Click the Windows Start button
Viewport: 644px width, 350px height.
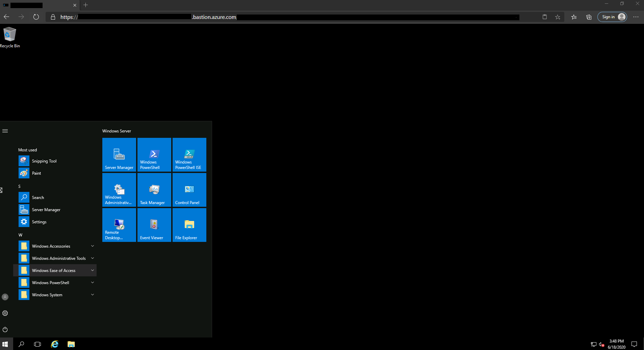[5, 344]
